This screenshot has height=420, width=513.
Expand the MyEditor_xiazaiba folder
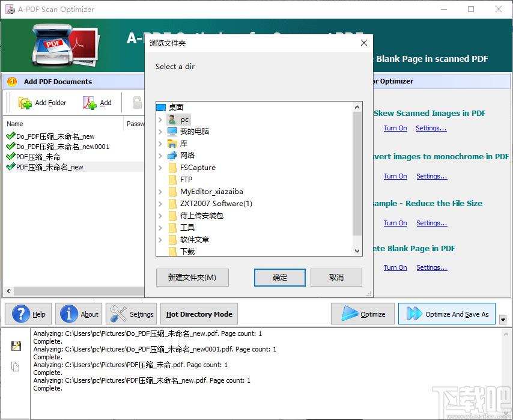pos(160,192)
